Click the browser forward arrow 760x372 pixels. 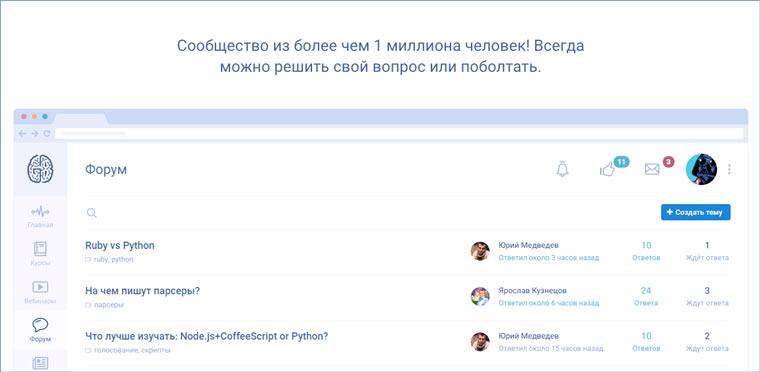tap(34, 133)
